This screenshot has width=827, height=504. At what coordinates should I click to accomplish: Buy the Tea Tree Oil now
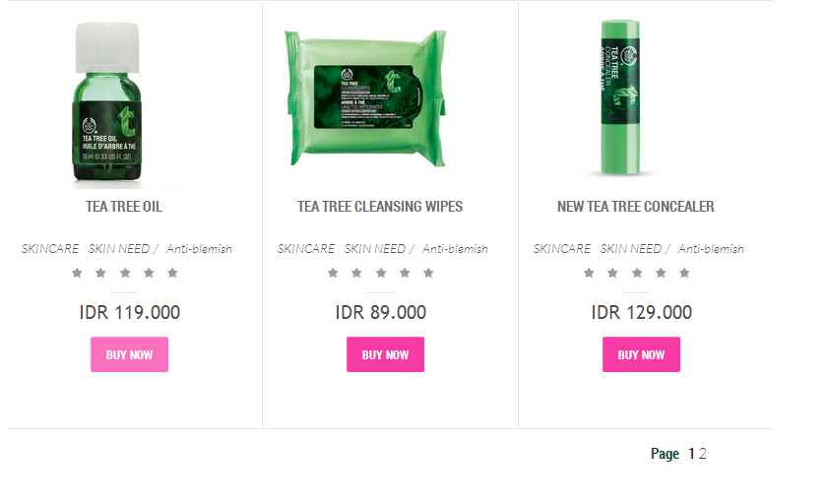[129, 354]
